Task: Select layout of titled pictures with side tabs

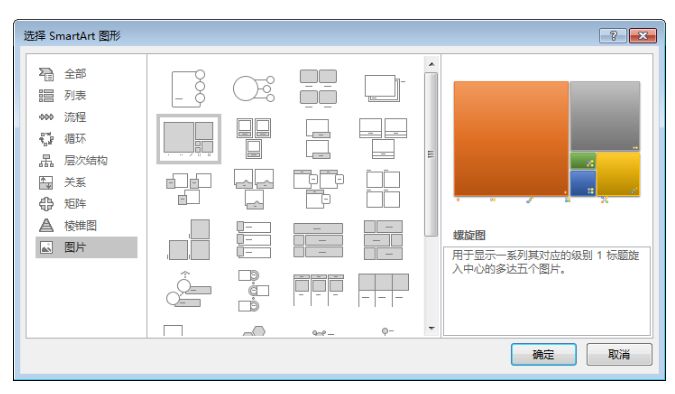Action: 318,189
